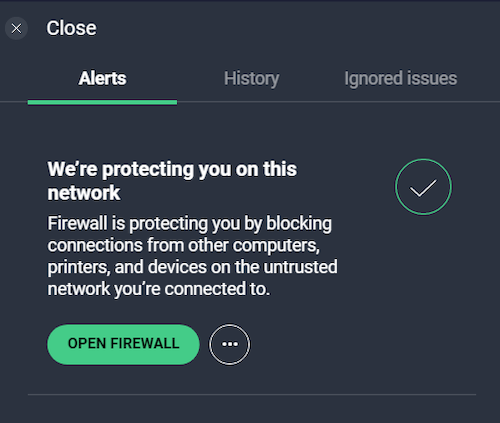Image resolution: width=500 pixels, height=423 pixels.
Task: Click the OPEN FIREWALL button
Action: point(123,344)
